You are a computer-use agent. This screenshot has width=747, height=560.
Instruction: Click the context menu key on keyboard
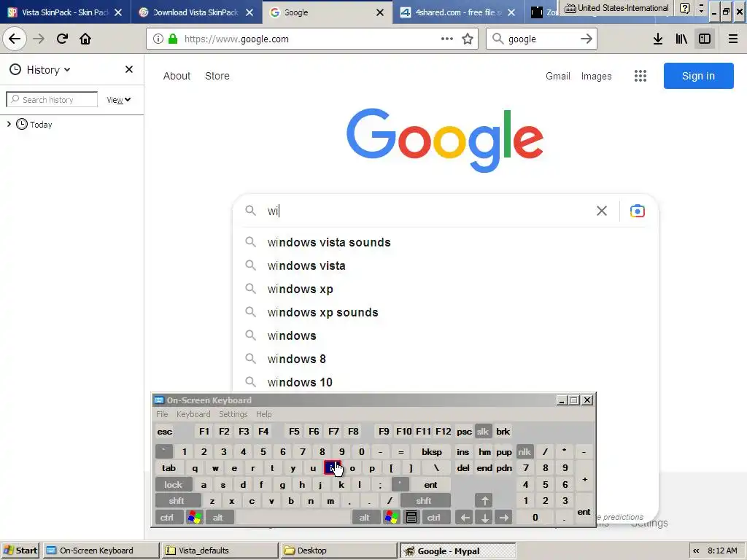point(411,517)
